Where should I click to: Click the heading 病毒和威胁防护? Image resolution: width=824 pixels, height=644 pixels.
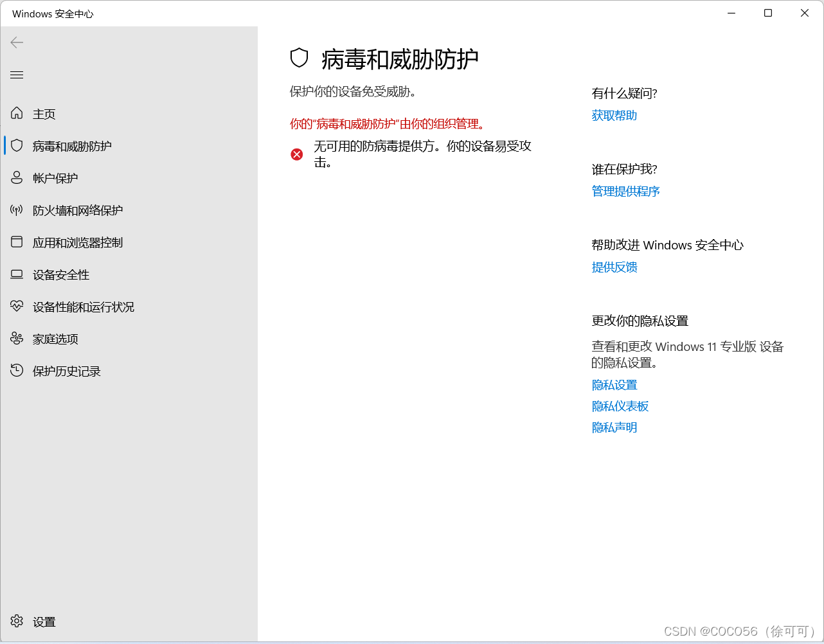click(x=400, y=59)
